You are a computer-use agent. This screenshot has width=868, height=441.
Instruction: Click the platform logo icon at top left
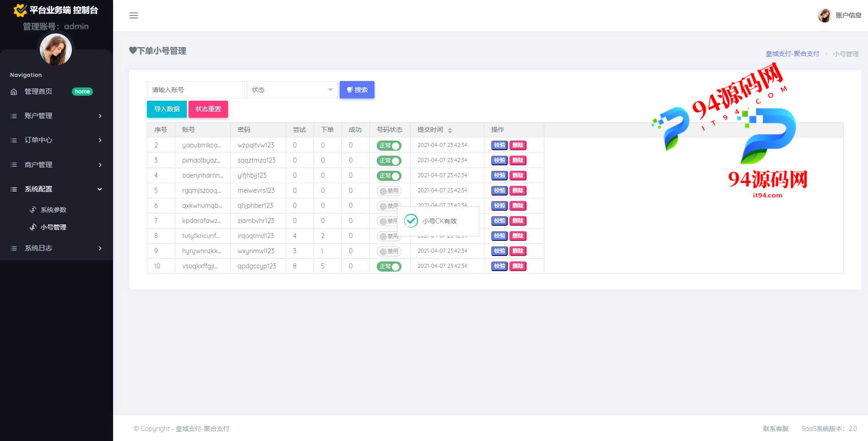(20, 10)
